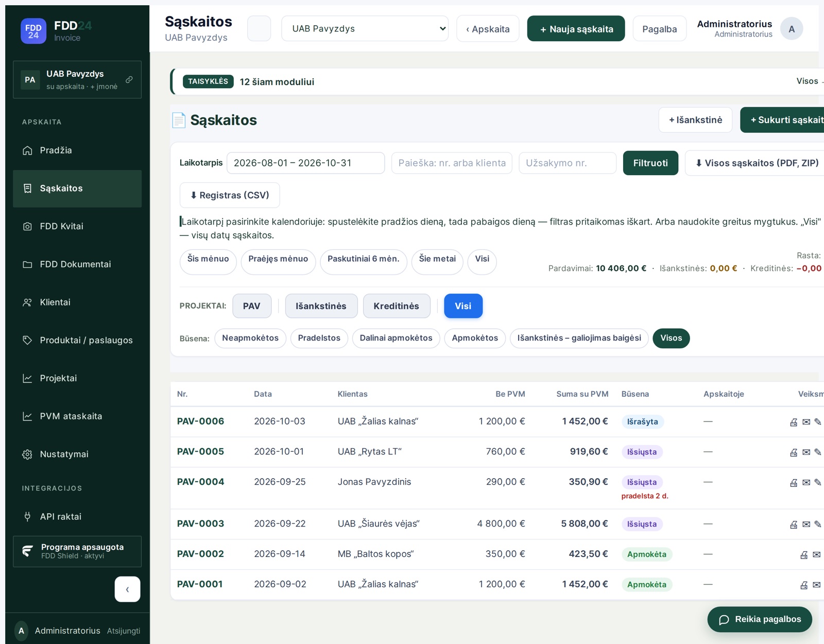Filter status by Neapmokėtos
Screen dimensions: 824x644
(250, 338)
